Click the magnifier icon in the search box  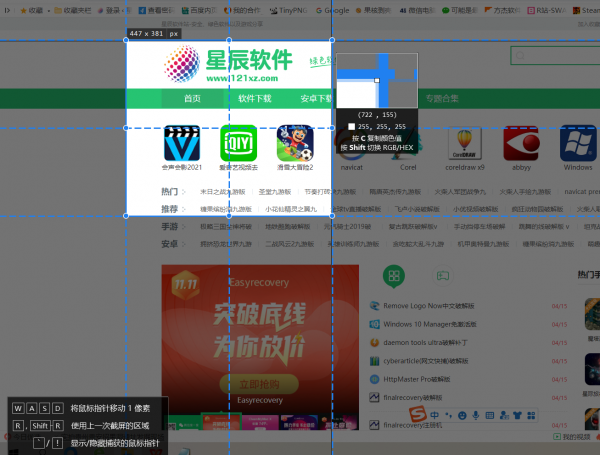coord(520,56)
